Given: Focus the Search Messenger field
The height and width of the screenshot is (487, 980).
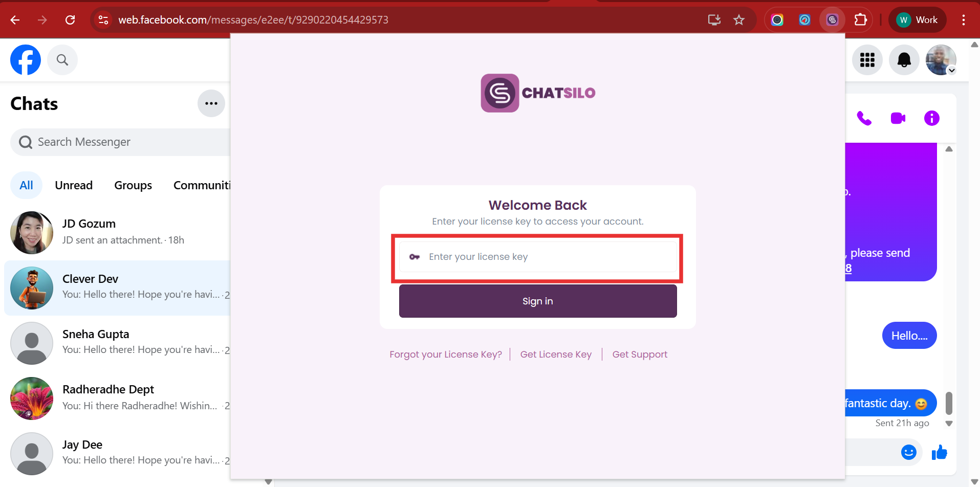Looking at the screenshot, I should [x=121, y=142].
